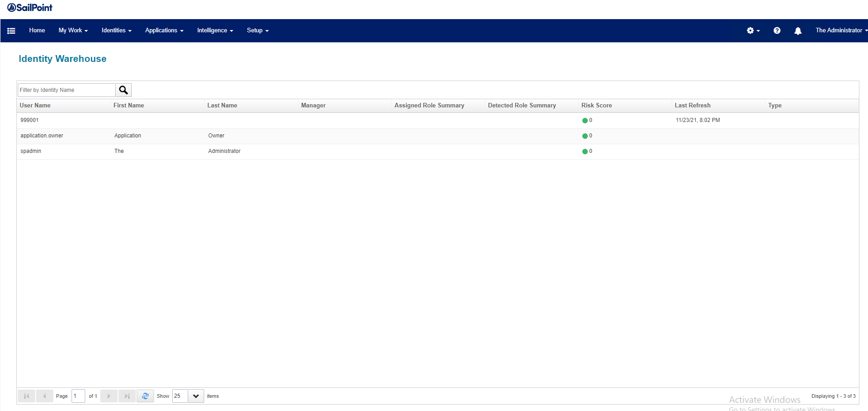Go to previous page of results

coord(44,396)
